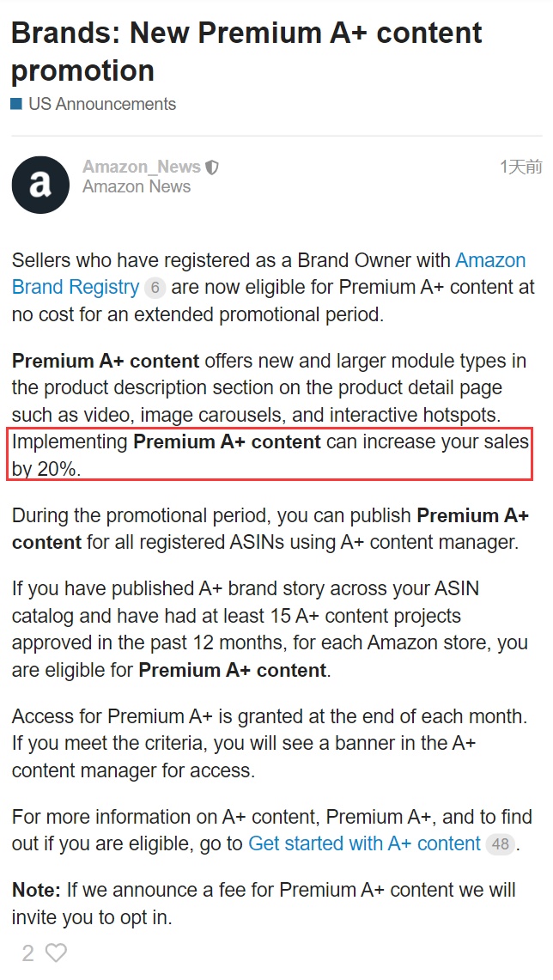Click the blue square category icon
The height and width of the screenshot is (980, 553).
tap(16, 104)
